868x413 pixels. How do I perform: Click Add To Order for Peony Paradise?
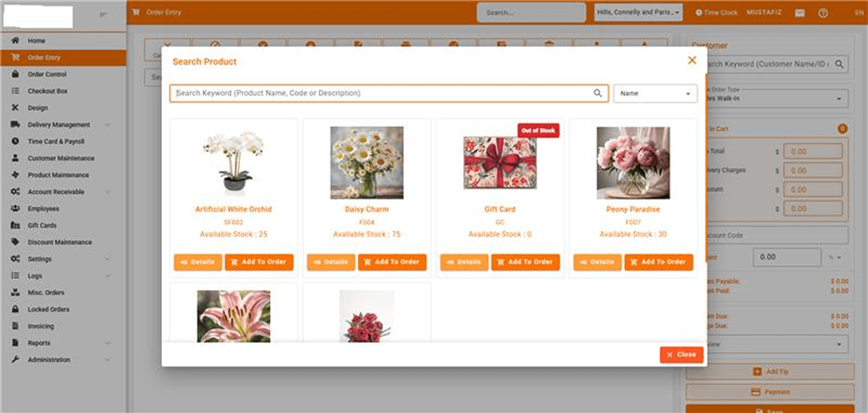(658, 262)
